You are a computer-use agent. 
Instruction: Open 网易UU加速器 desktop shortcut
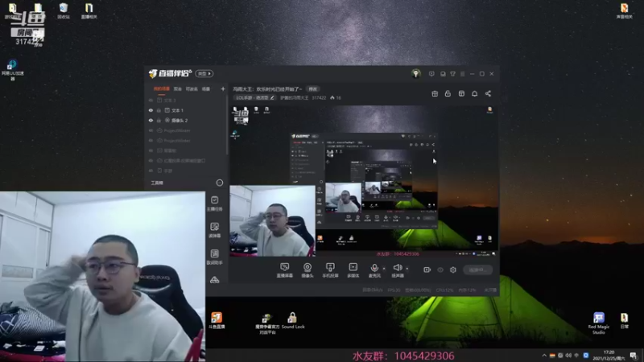(12, 70)
